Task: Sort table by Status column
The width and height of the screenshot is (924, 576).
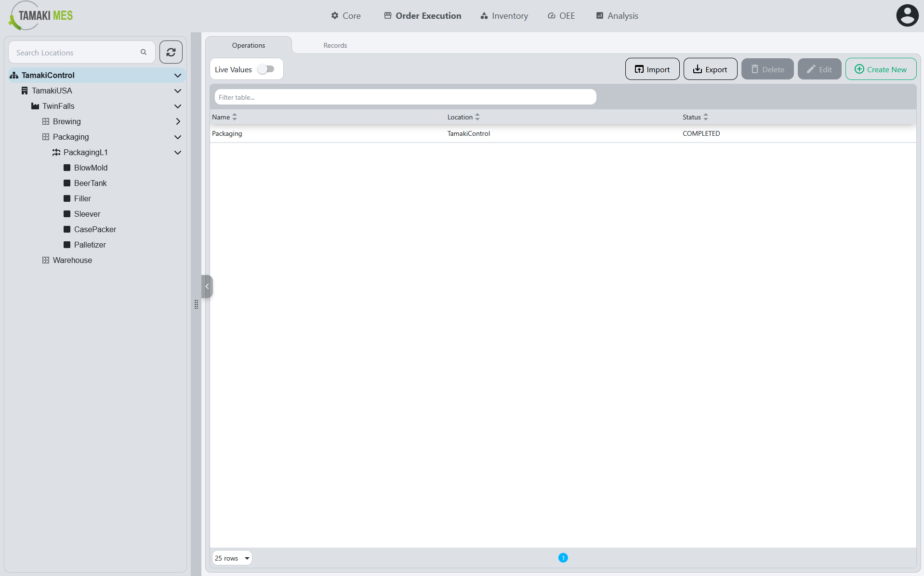Action: point(695,117)
